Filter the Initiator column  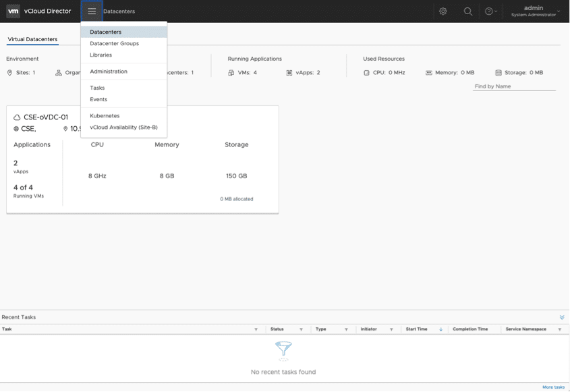(x=391, y=329)
